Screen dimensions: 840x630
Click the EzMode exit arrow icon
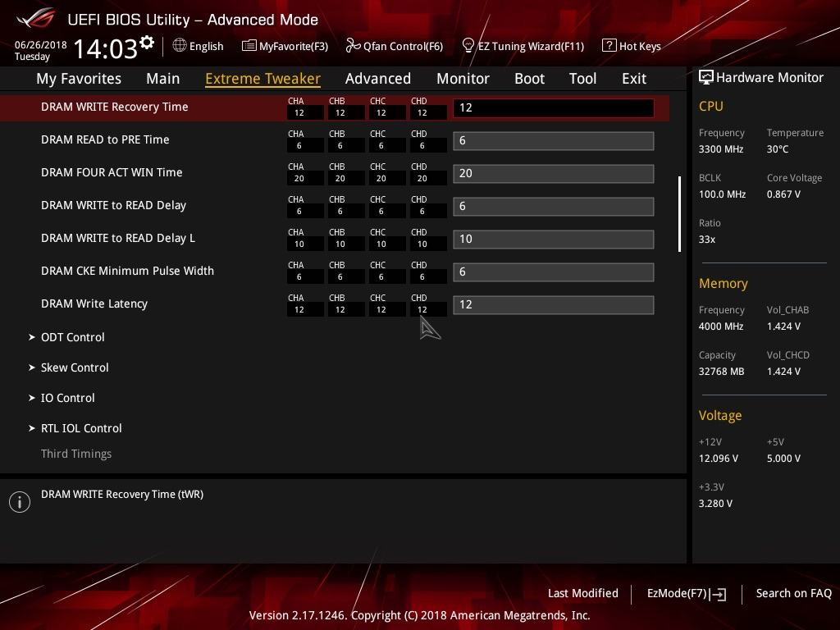point(719,594)
